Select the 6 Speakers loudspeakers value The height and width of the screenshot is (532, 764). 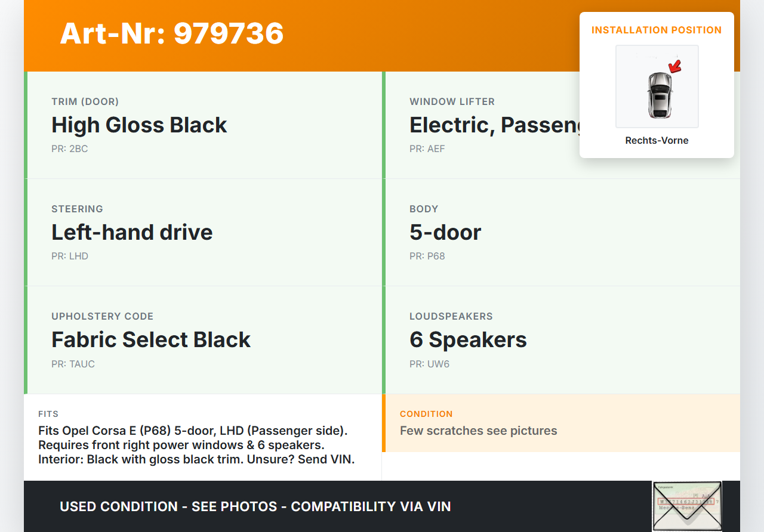(x=468, y=340)
